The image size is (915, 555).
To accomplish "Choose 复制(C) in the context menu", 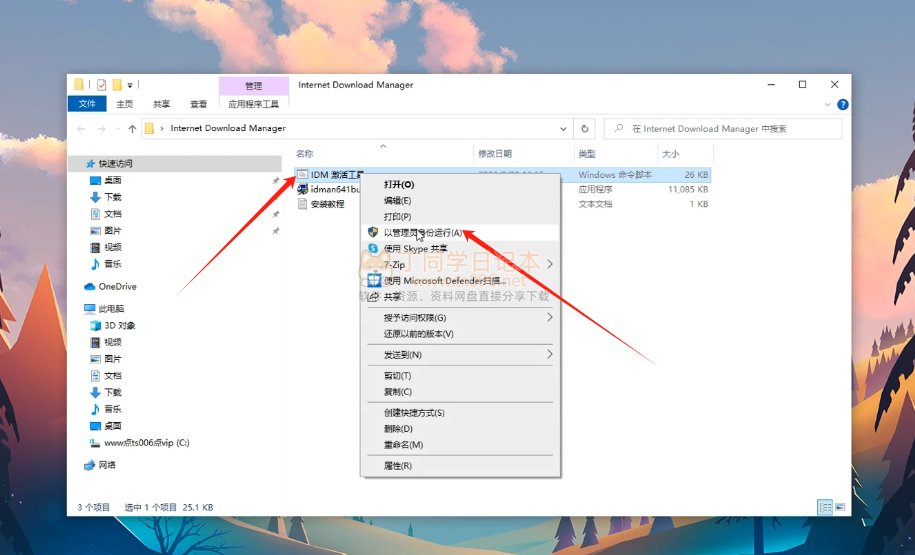I will click(x=460, y=392).
